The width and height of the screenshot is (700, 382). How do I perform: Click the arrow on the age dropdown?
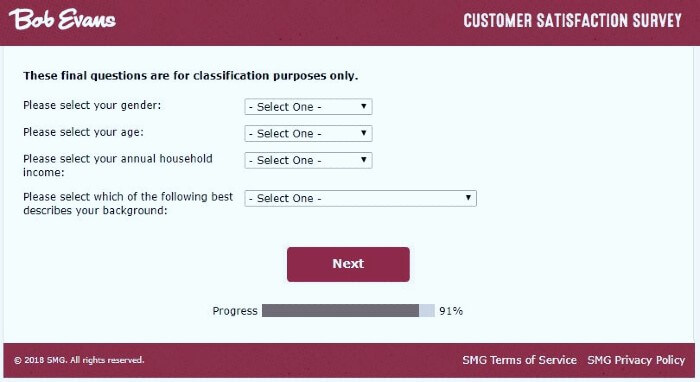(x=364, y=133)
